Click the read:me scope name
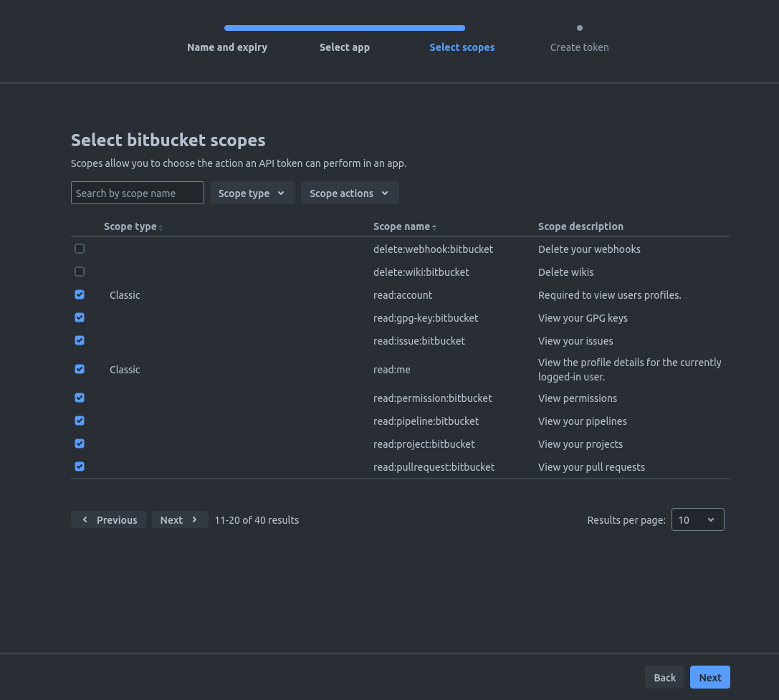This screenshot has width=779, height=700. pyautogui.click(x=392, y=370)
